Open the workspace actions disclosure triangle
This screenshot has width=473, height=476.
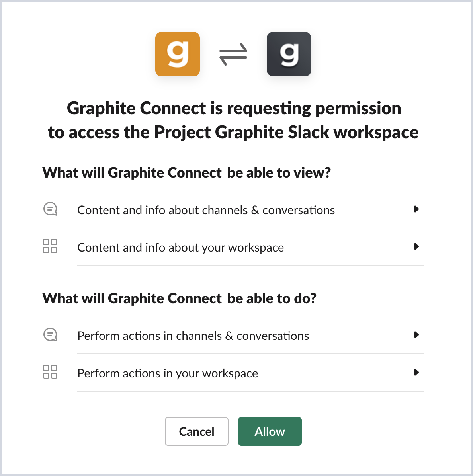[417, 373]
